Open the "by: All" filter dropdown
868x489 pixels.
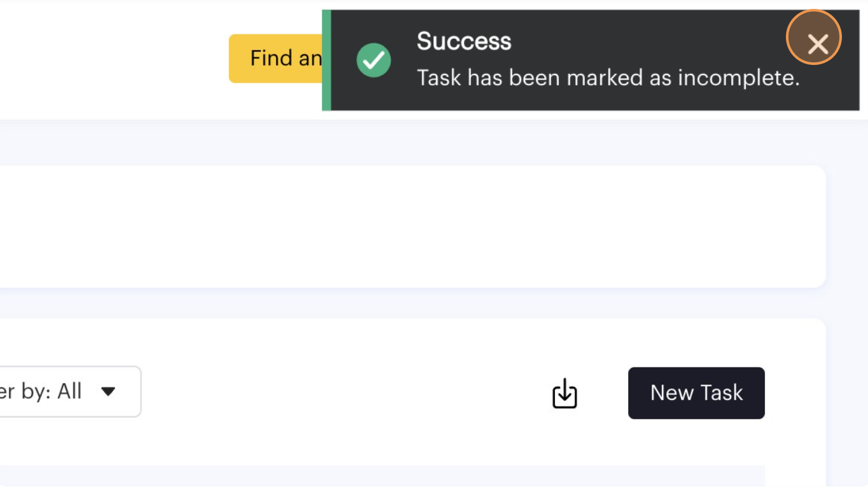click(64, 392)
